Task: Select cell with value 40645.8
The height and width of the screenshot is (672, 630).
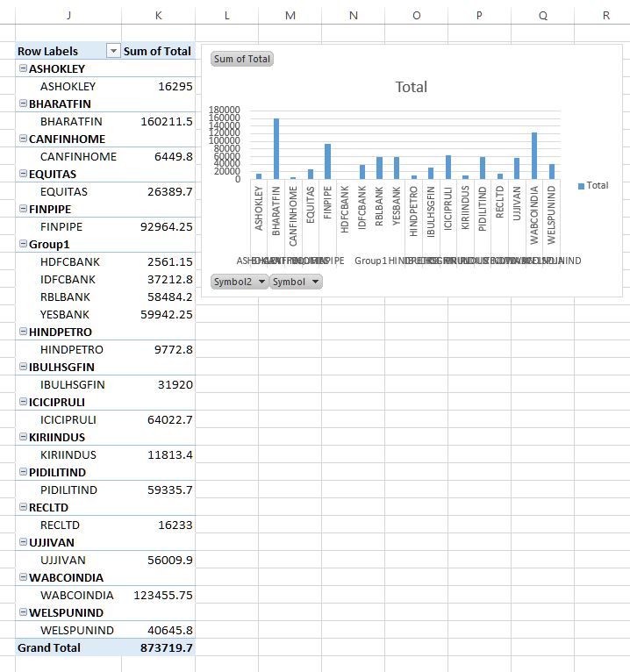Action: pyautogui.click(x=158, y=631)
